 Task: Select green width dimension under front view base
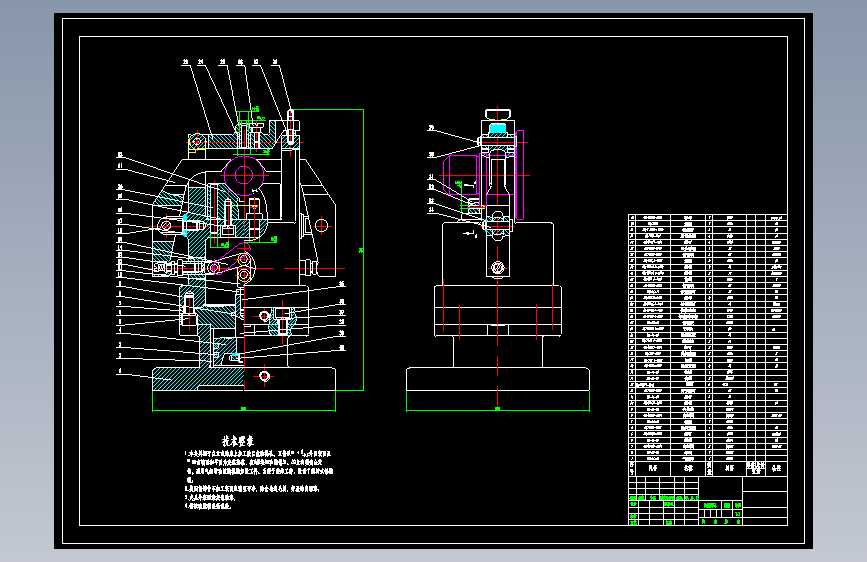coord(244,410)
